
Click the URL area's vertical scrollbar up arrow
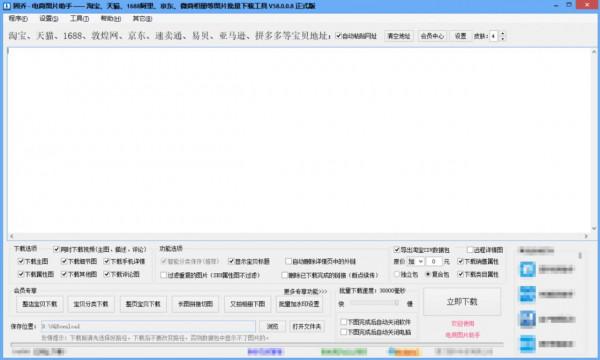[x=594, y=51]
